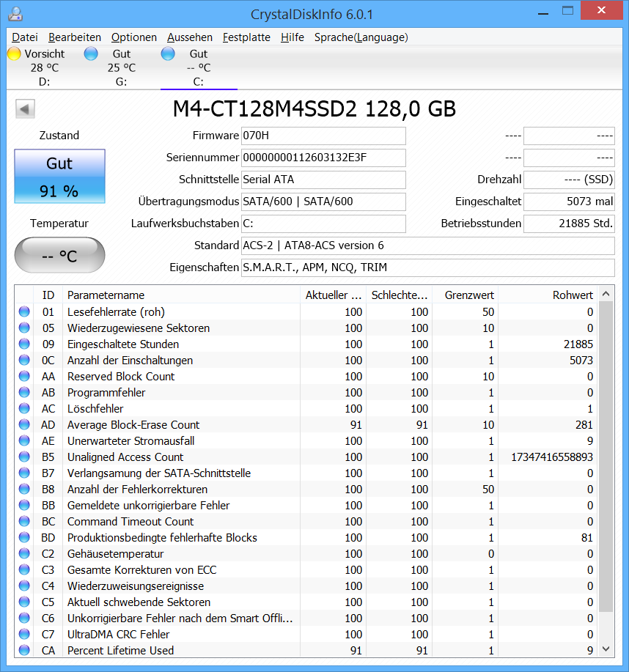Switch to drive D: Vorsicht 28 °C tab

tap(45, 67)
